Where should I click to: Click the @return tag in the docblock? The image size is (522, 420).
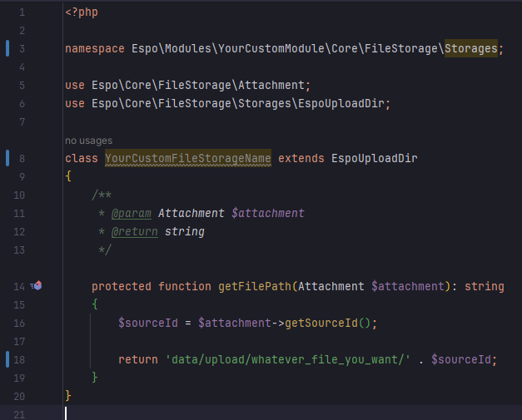(135, 231)
